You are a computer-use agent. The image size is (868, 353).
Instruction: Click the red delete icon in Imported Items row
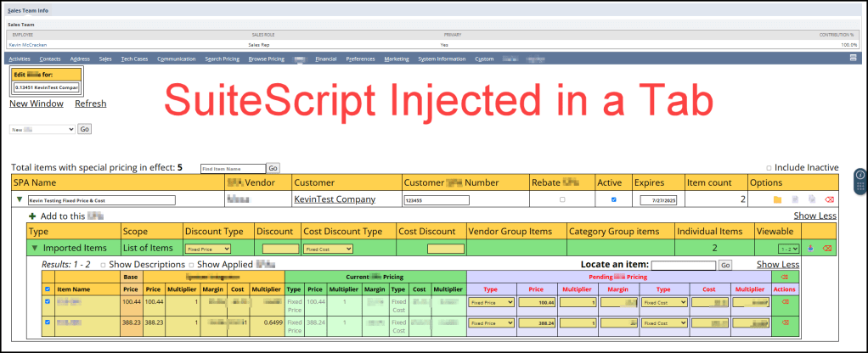(x=826, y=249)
